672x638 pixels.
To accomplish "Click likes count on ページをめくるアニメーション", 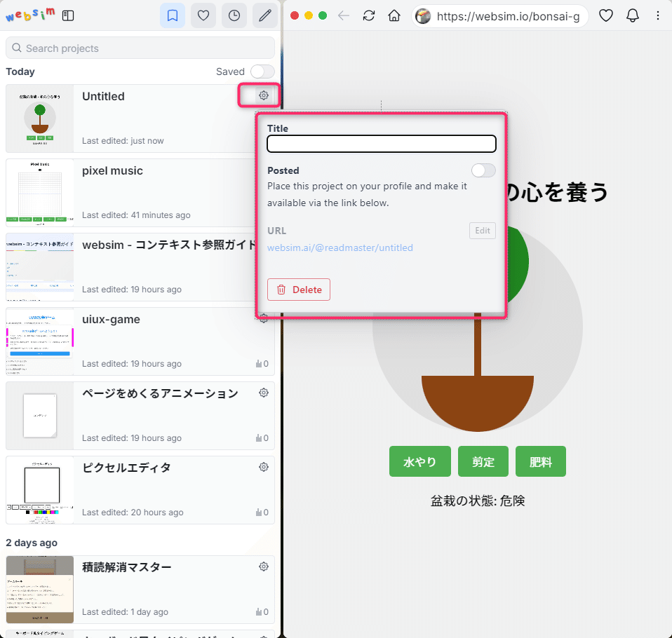I will coord(262,438).
